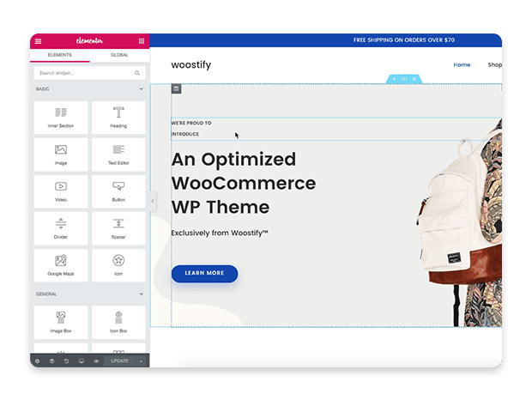
Task: Open the Navigator layers icon
Action: click(51, 361)
